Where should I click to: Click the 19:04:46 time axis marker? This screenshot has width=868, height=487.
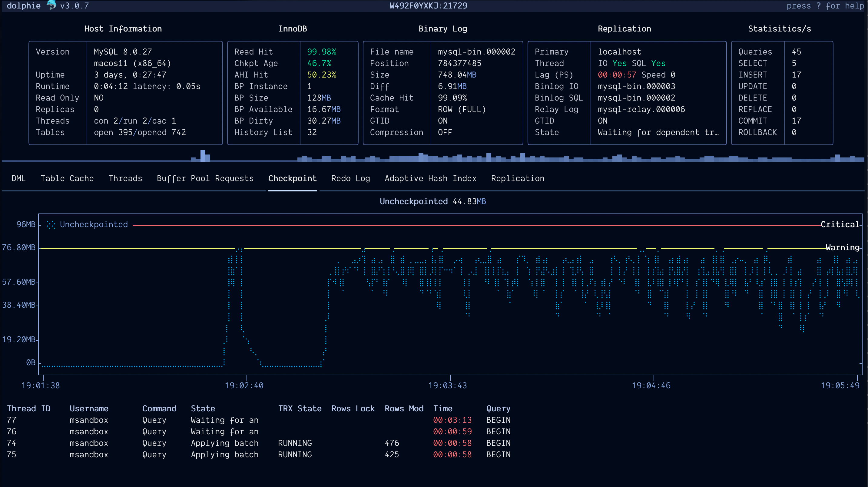[x=651, y=385]
